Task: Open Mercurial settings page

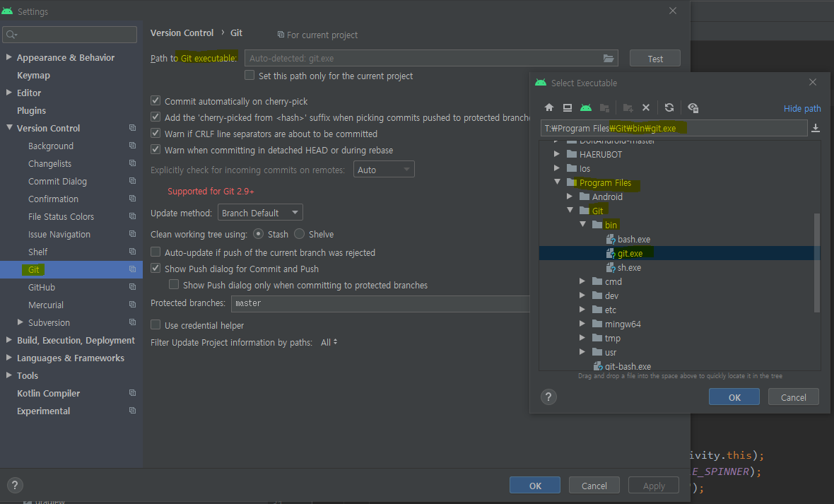Action: 46,305
